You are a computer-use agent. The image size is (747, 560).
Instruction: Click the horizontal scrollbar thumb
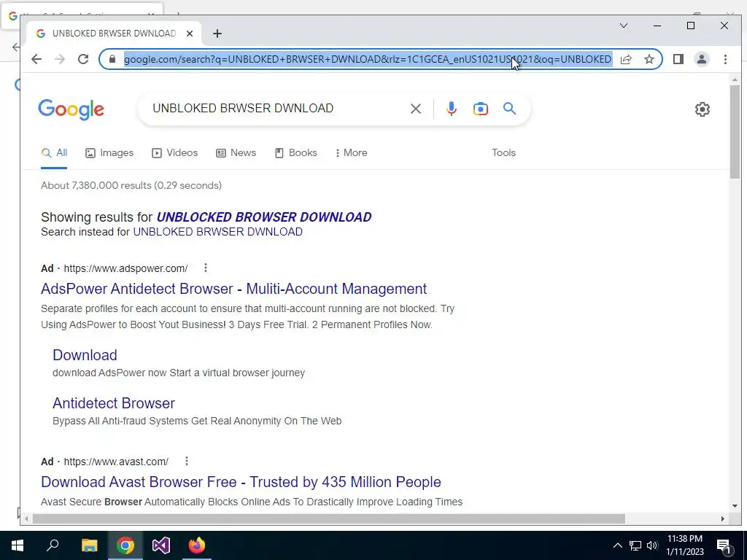click(329, 518)
